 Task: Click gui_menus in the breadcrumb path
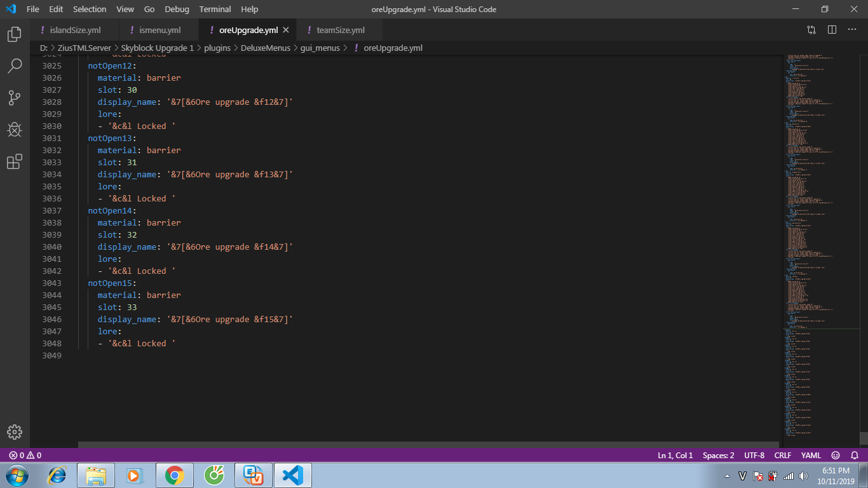coord(320,48)
